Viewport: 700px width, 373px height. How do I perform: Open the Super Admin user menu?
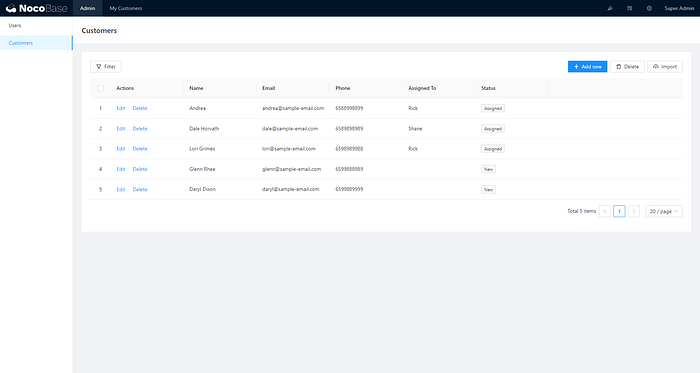[x=679, y=8]
